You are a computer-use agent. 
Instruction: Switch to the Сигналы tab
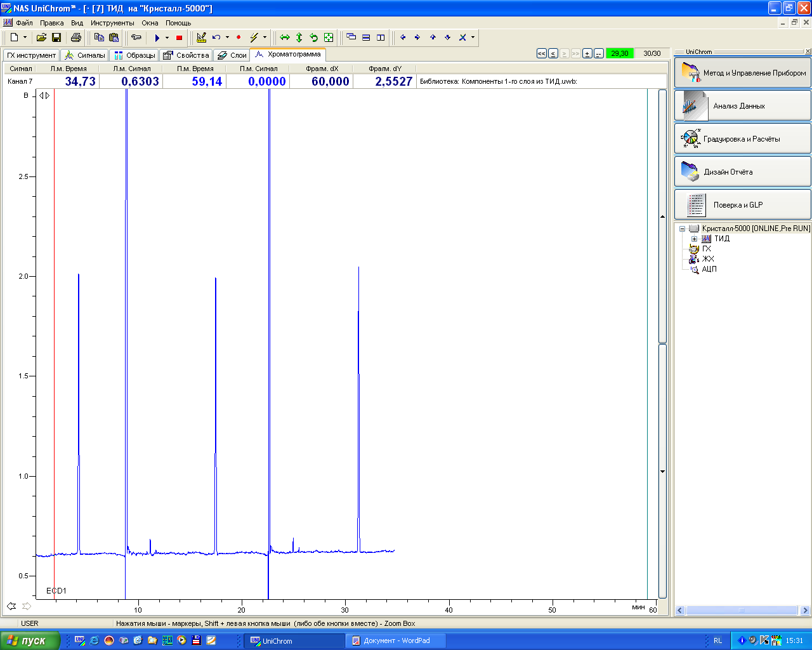point(85,55)
